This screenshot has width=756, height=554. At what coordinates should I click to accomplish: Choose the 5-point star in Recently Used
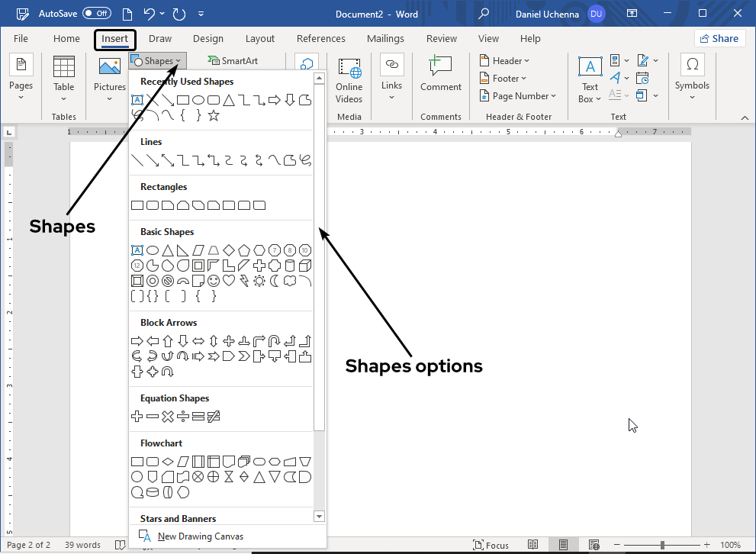[x=214, y=115]
